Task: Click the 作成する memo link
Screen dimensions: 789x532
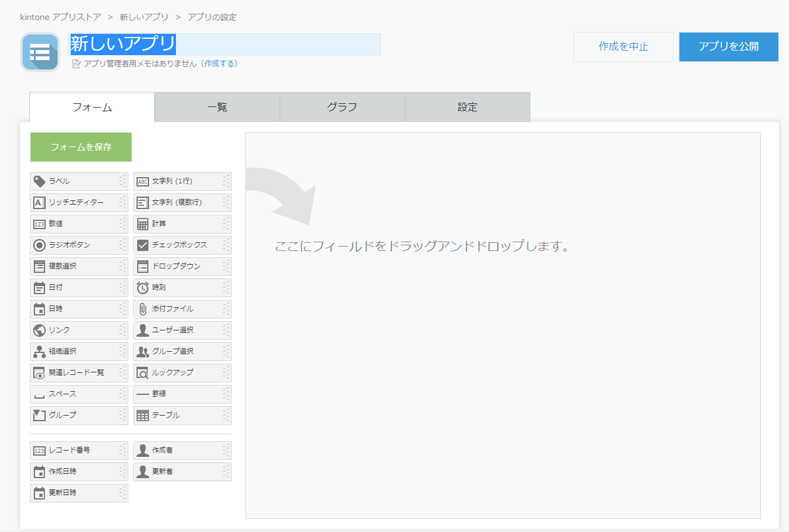Action: [219, 64]
